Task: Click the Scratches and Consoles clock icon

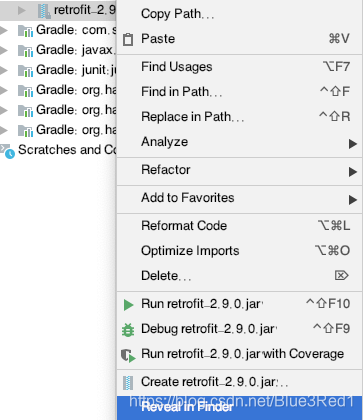Action: tap(7, 151)
